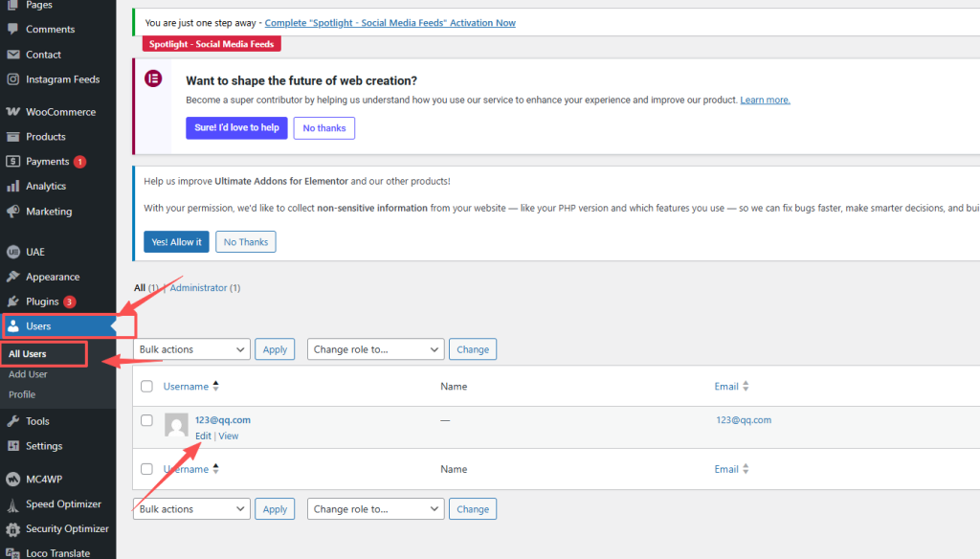Click the 'Sure! I'd love to help' button
The width and height of the screenshot is (980, 559).
(236, 127)
